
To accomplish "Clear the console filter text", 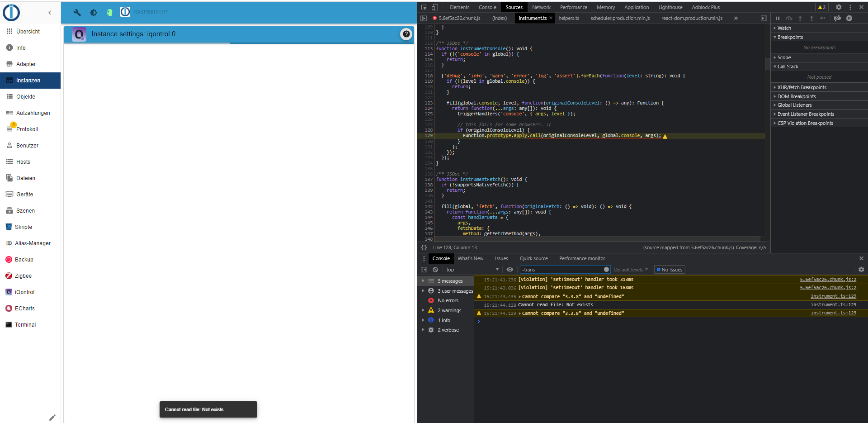I will click(x=606, y=270).
